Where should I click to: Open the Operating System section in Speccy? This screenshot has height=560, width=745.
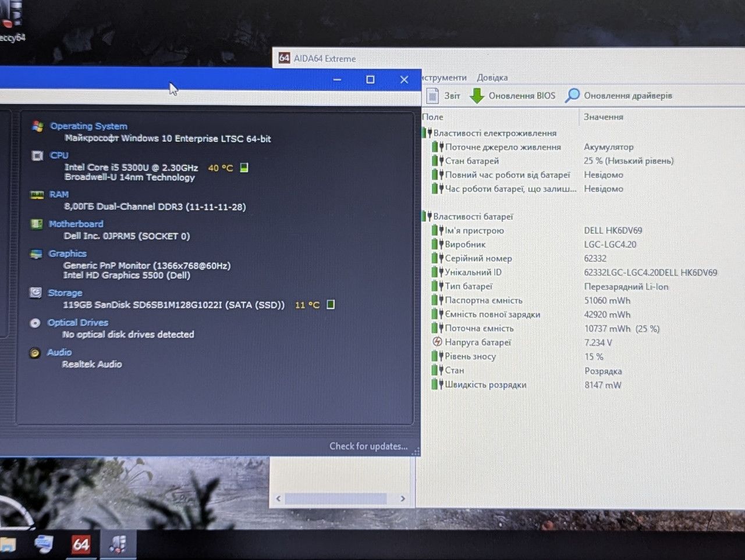(88, 126)
